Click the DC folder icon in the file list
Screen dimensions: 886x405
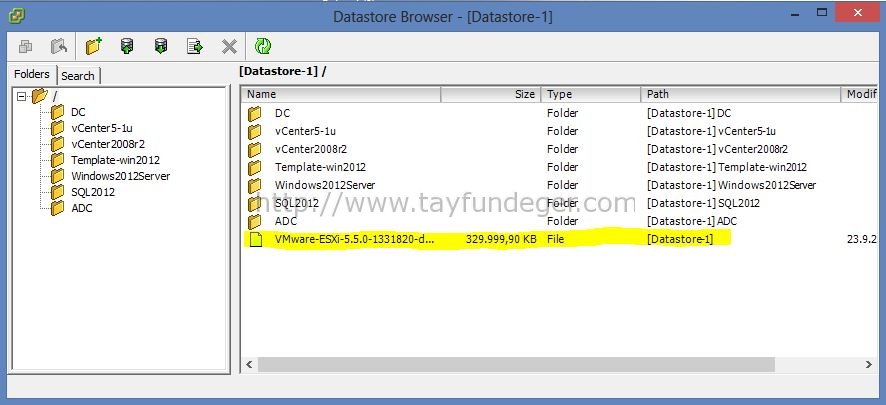[255, 113]
